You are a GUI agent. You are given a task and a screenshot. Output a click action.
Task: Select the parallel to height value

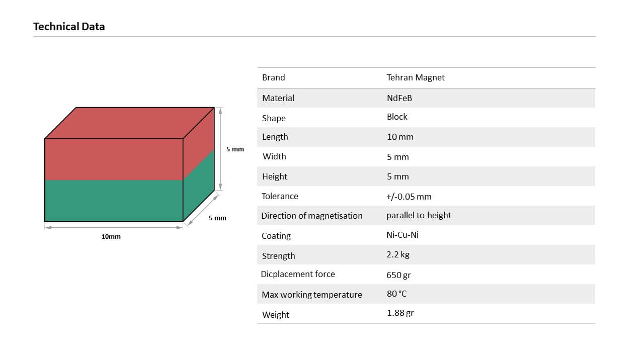pyautogui.click(x=419, y=215)
